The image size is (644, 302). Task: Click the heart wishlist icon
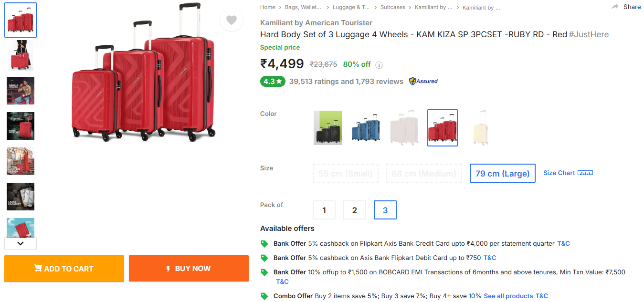coord(232,20)
